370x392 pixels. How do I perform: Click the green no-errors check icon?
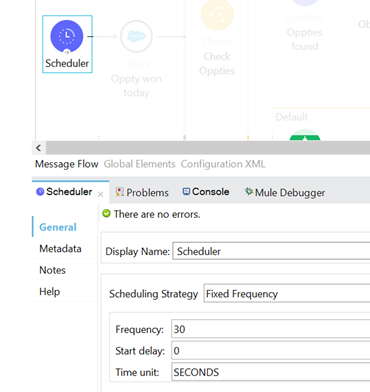coord(106,213)
